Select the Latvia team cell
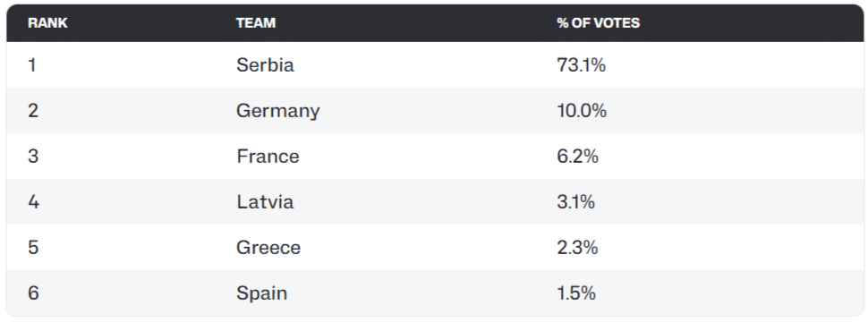The width and height of the screenshot is (868, 331). 265,202
